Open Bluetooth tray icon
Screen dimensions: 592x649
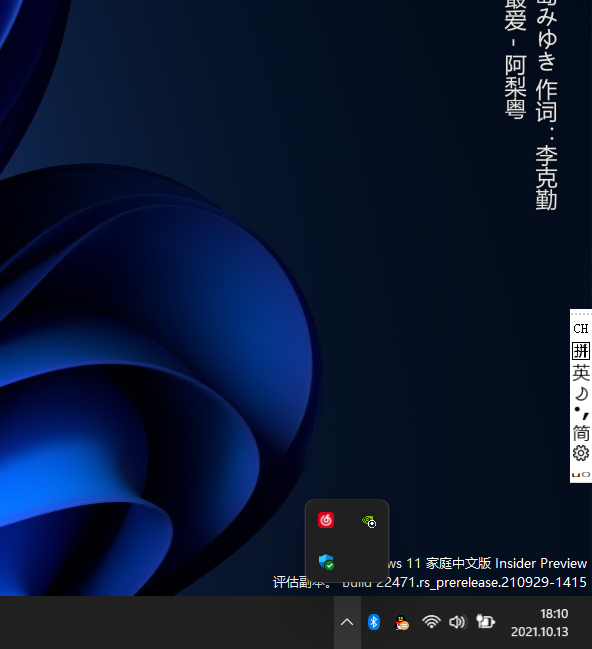(374, 622)
